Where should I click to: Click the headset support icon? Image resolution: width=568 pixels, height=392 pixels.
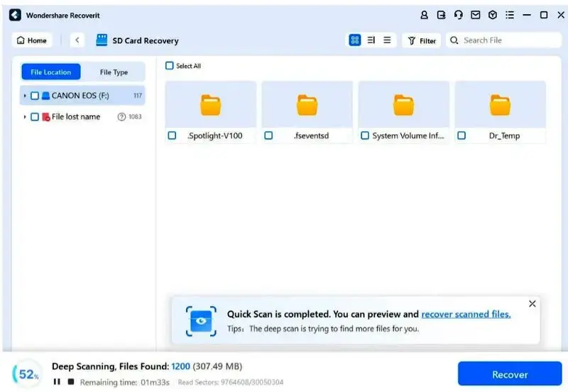point(458,15)
